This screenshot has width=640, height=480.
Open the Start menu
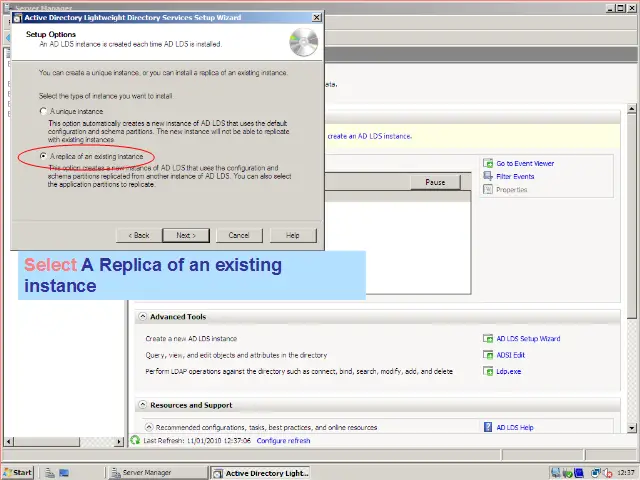point(18,472)
